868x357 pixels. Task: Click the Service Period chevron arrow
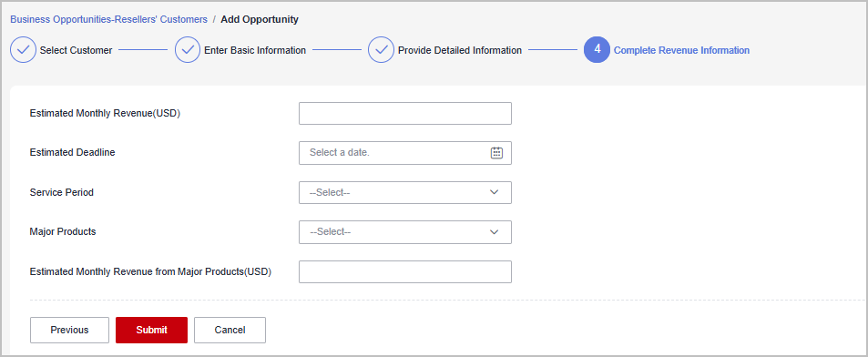pos(495,192)
